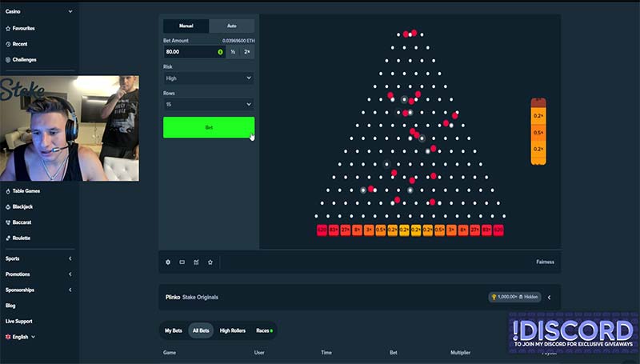Open the Races tab

[x=264, y=330]
